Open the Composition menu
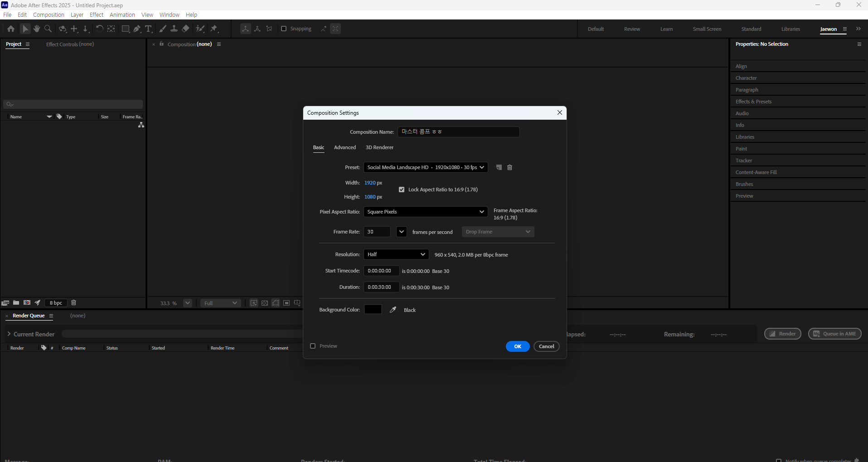 tap(48, 15)
